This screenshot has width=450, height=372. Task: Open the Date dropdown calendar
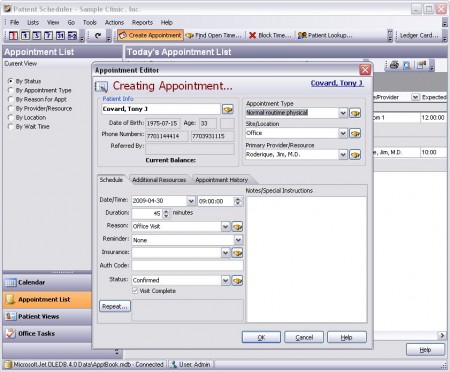[x=191, y=201]
